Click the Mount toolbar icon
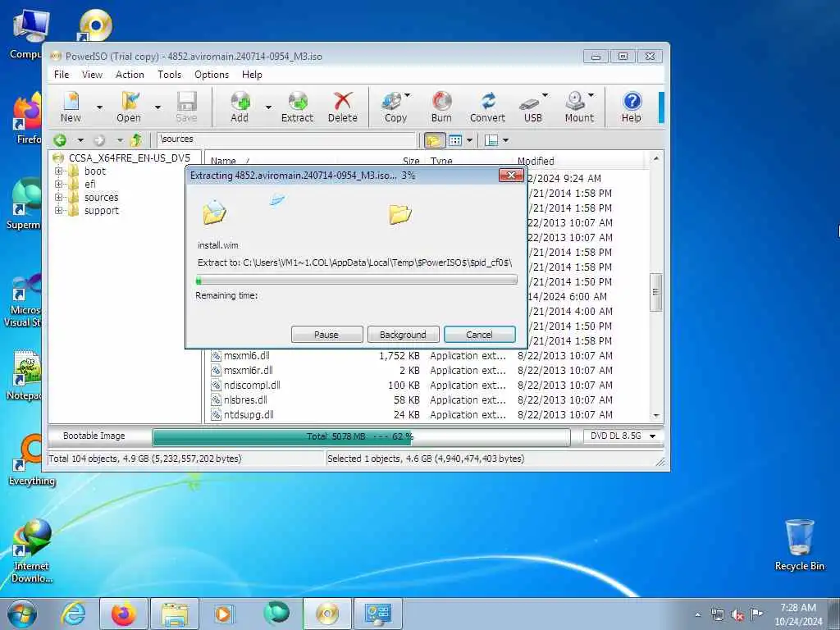 pyautogui.click(x=577, y=107)
